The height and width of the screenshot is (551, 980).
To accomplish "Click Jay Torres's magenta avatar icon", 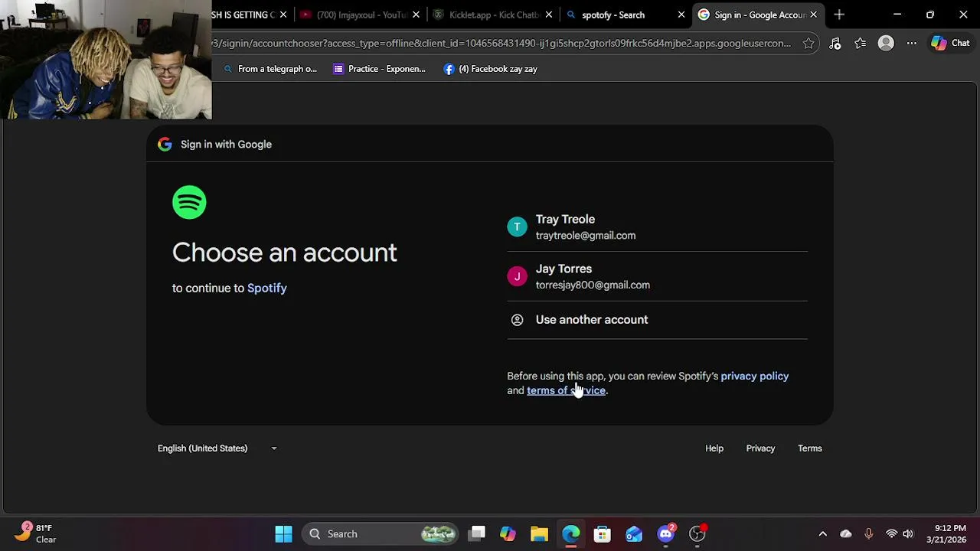I will point(517,276).
